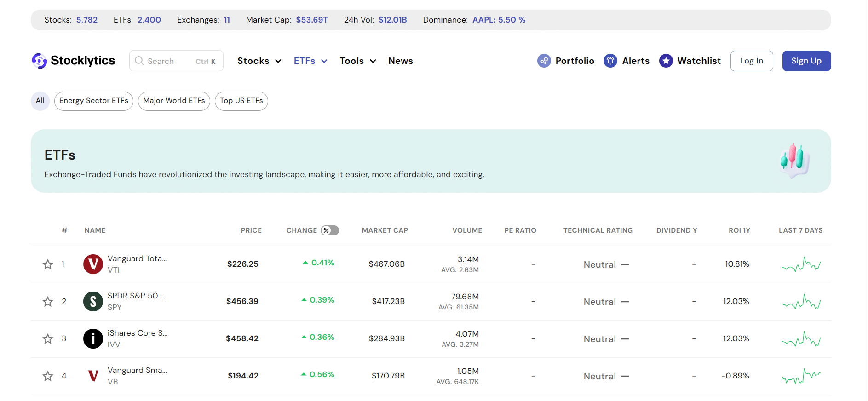Image resolution: width=868 pixels, height=401 pixels.
Task: Open the SPDR S&P 50... ETF name
Action: (x=135, y=296)
